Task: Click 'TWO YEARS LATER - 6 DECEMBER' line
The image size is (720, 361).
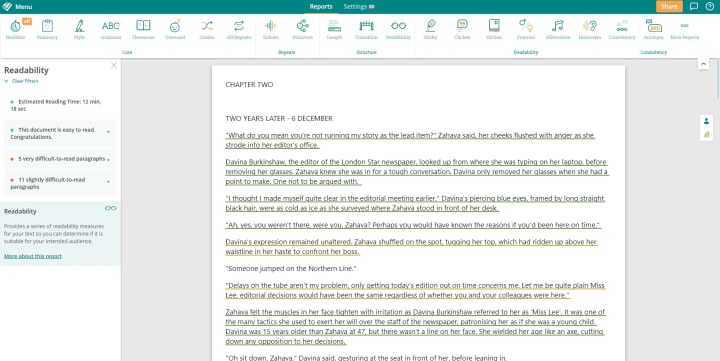Action: click(x=279, y=118)
